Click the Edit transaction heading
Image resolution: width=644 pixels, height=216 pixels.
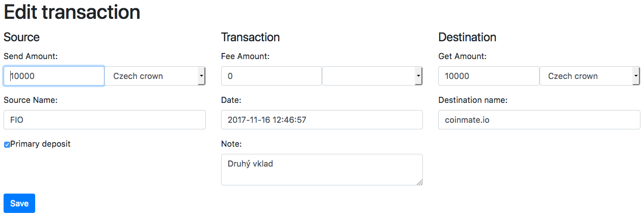point(72,12)
